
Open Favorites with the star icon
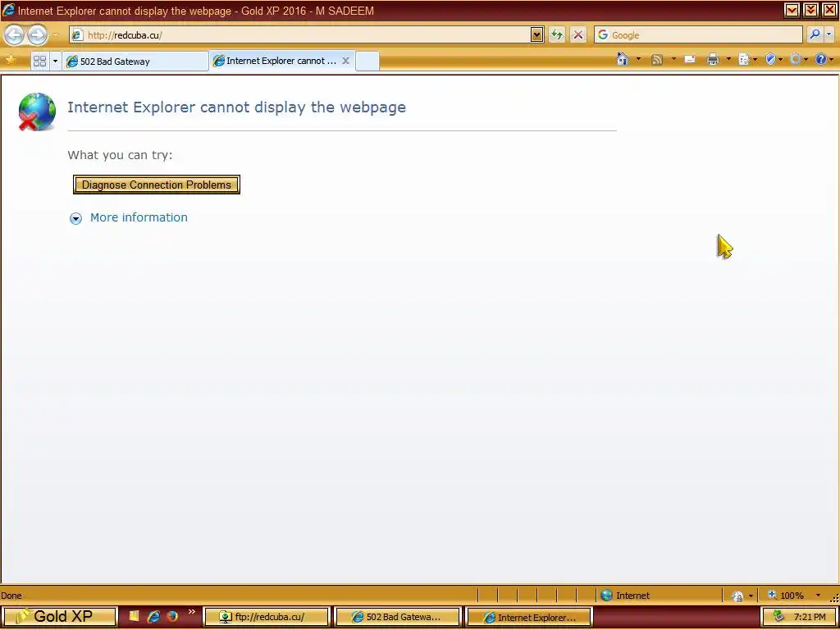[11, 60]
